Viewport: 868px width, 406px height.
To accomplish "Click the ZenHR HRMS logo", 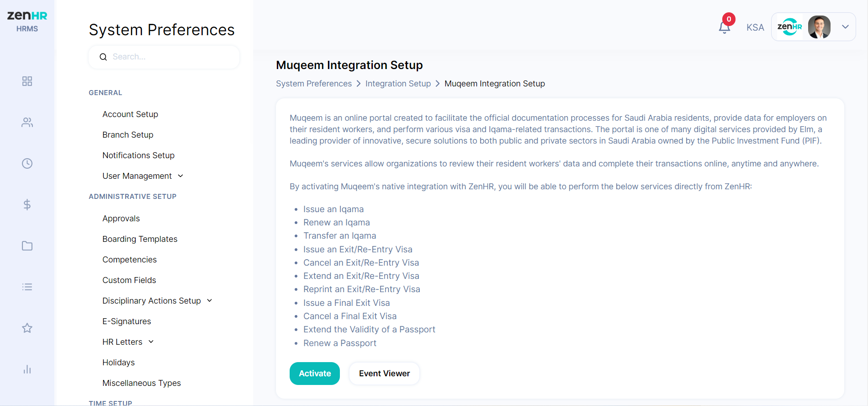I will pos(27,21).
